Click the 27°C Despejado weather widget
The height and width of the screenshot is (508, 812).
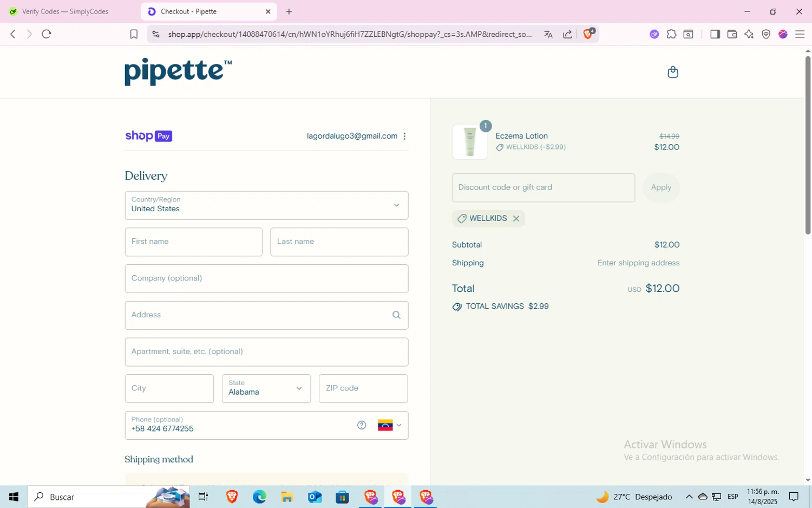coord(634,497)
